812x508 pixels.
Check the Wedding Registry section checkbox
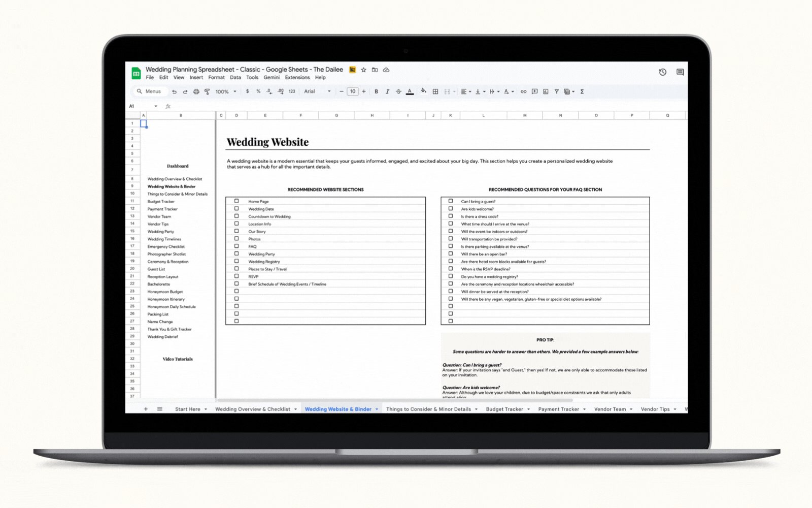(x=236, y=261)
